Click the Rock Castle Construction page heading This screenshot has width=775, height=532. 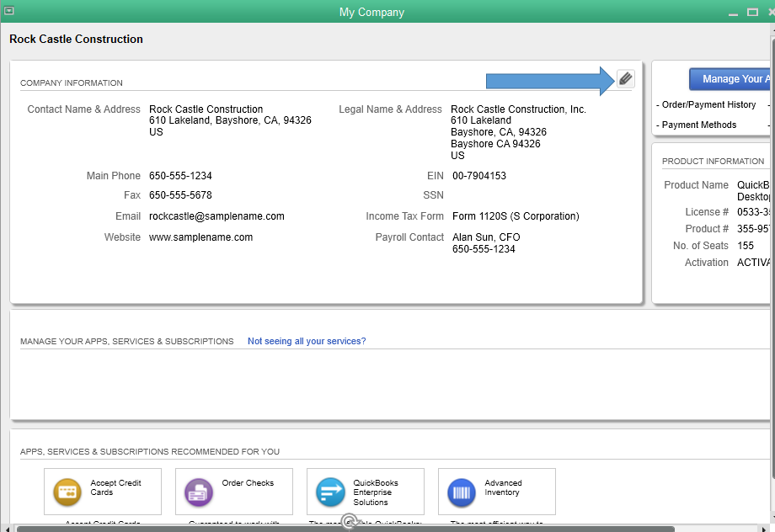coord(76,39)
